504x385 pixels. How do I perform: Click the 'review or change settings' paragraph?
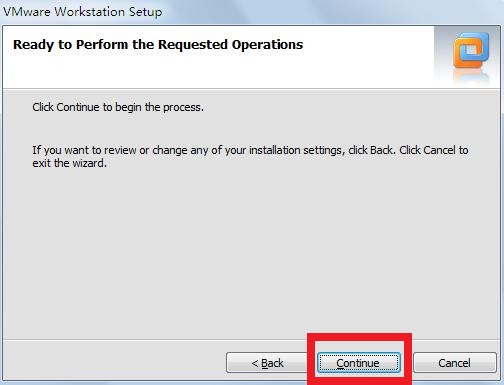250,156
